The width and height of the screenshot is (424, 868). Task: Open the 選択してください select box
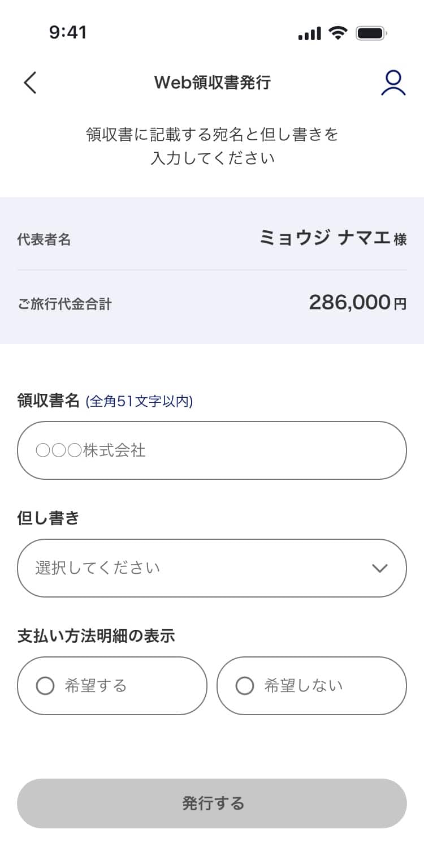[192, 568]
